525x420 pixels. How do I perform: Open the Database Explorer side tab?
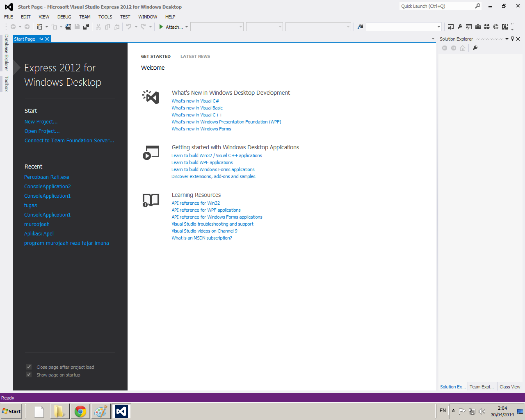coord(6,52)
